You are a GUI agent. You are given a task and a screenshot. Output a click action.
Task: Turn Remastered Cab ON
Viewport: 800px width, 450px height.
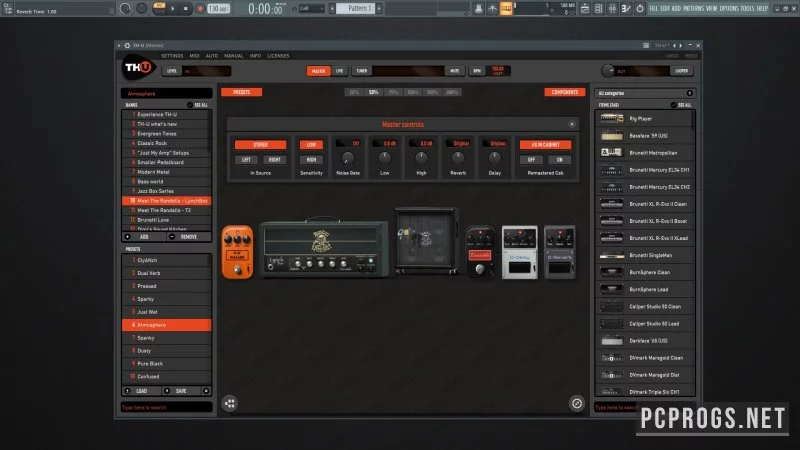[x=560, y=160]
